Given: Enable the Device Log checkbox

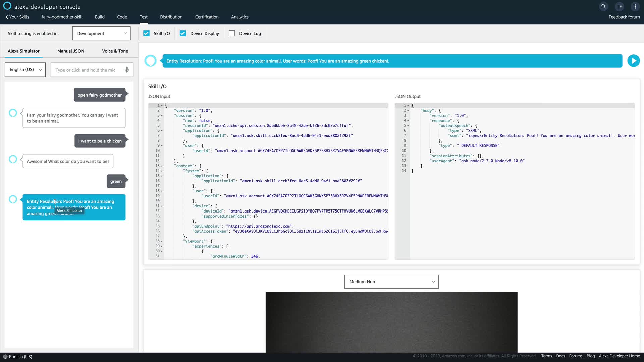Looking at the screenshot, I should click(x=232, y=33).
